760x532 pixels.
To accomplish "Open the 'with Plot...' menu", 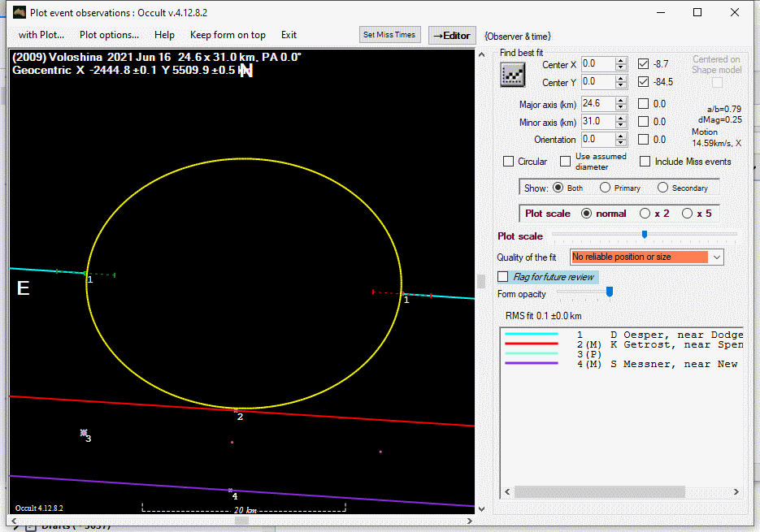I will 41,35.
